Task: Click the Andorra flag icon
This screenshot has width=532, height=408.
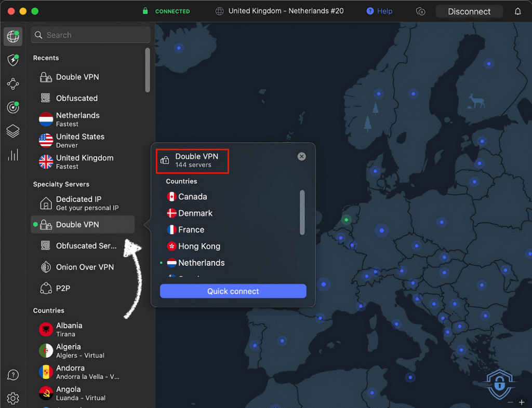Action: 46,372
